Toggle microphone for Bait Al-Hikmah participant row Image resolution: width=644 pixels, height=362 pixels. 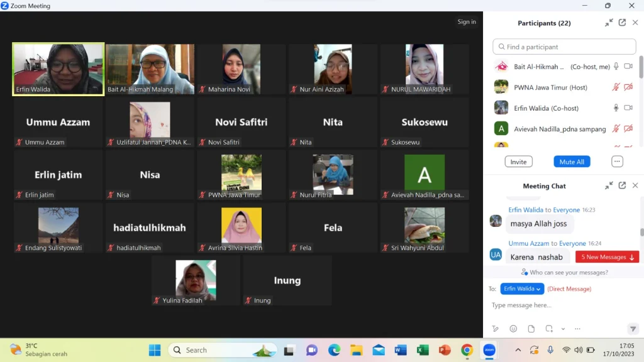coord(616,67)
